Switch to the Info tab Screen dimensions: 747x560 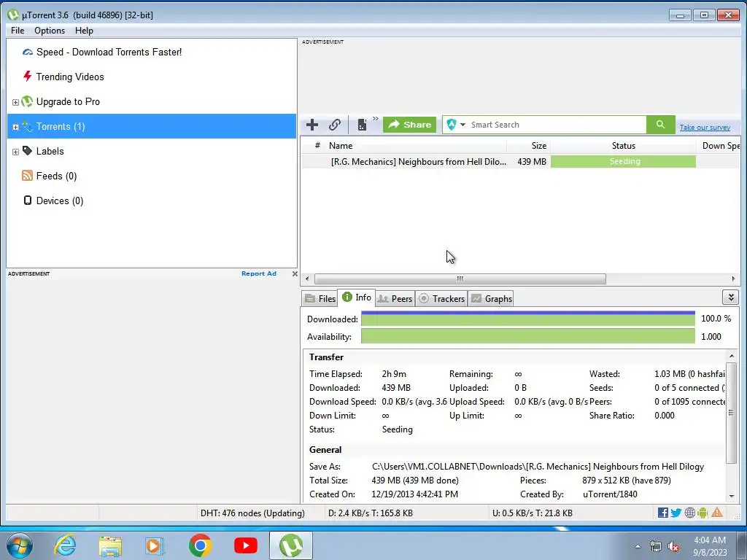coord(356,297)
